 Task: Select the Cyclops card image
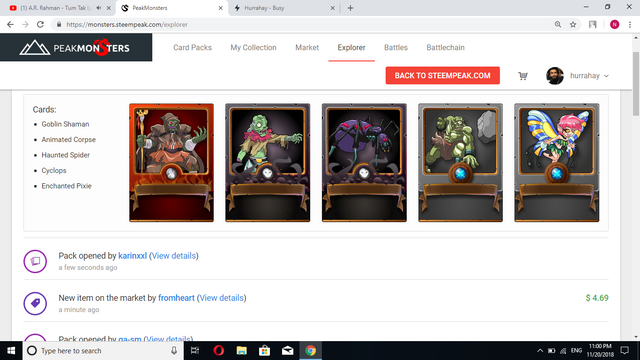460,162
